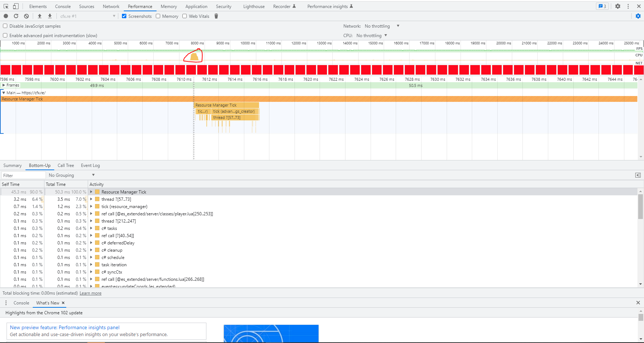Select the tick (advan...gs_creator) flame bar

tap(234, 111)
